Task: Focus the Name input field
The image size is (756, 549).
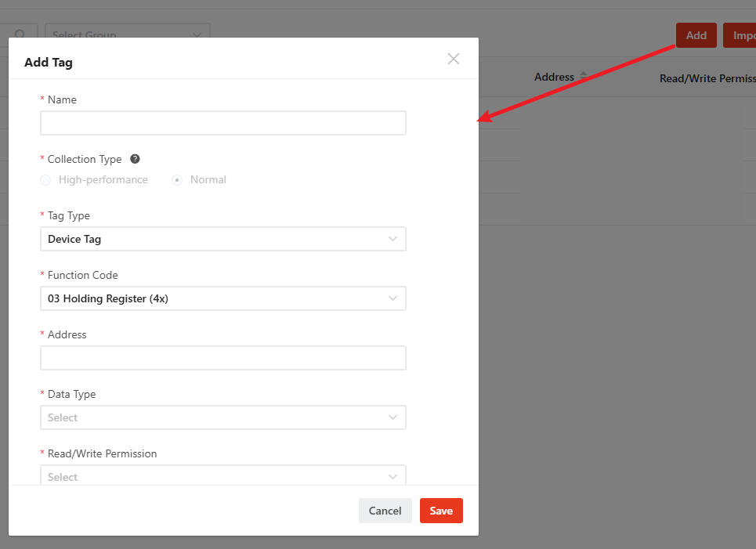Action: coord(222,123)
